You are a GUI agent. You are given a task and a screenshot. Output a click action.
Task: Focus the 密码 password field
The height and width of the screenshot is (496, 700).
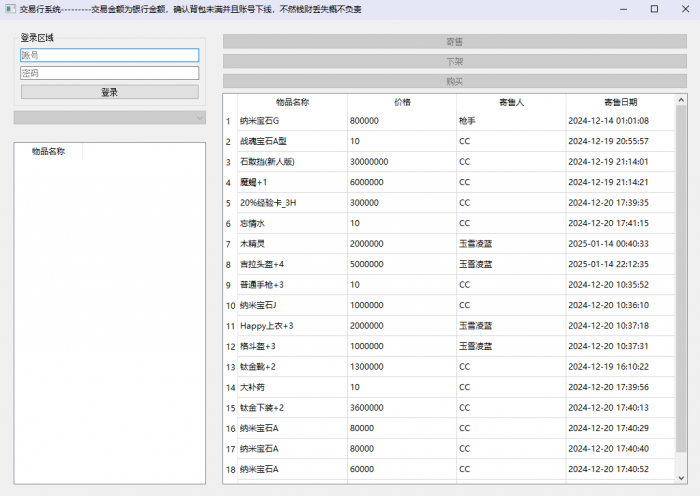110,73
